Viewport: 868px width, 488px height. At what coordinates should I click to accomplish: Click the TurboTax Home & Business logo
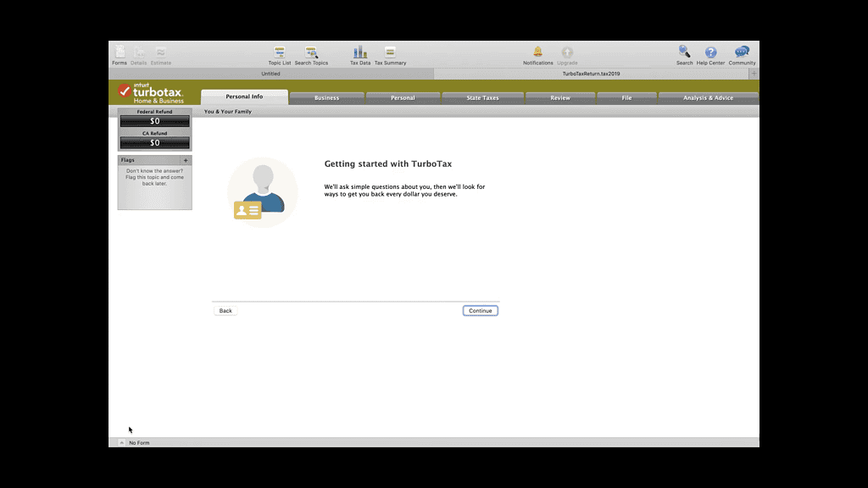pyautogui.click(x=151, y=93)
